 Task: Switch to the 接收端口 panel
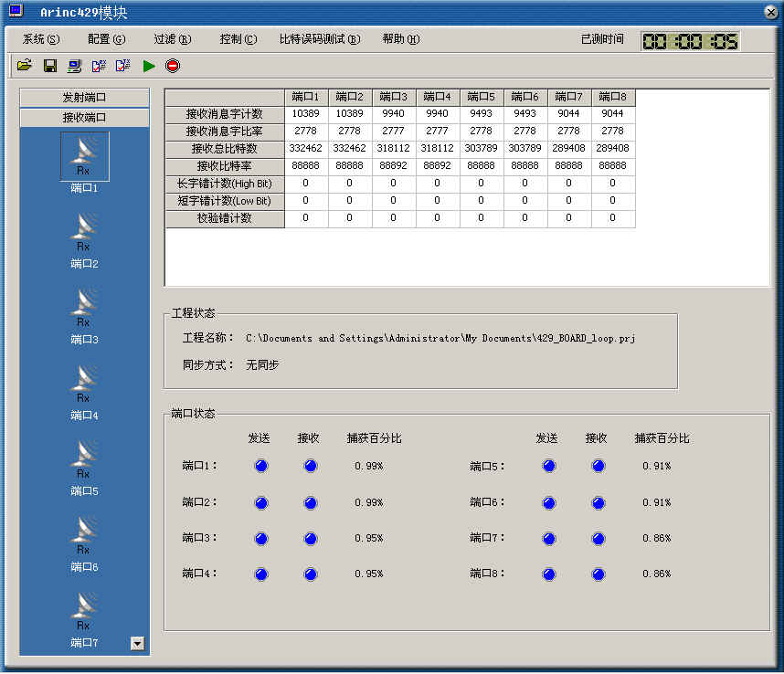pos(84,118)
